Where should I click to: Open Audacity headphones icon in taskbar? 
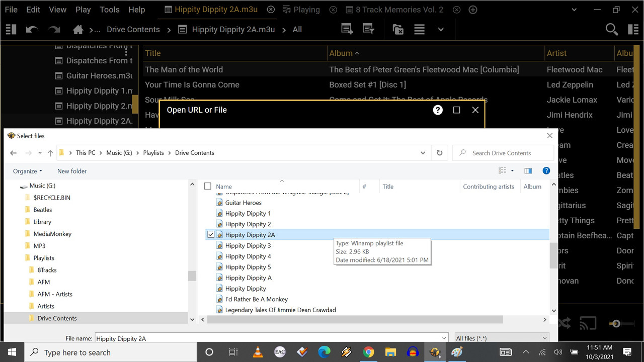pyautogui.click(x=413, y=352)
